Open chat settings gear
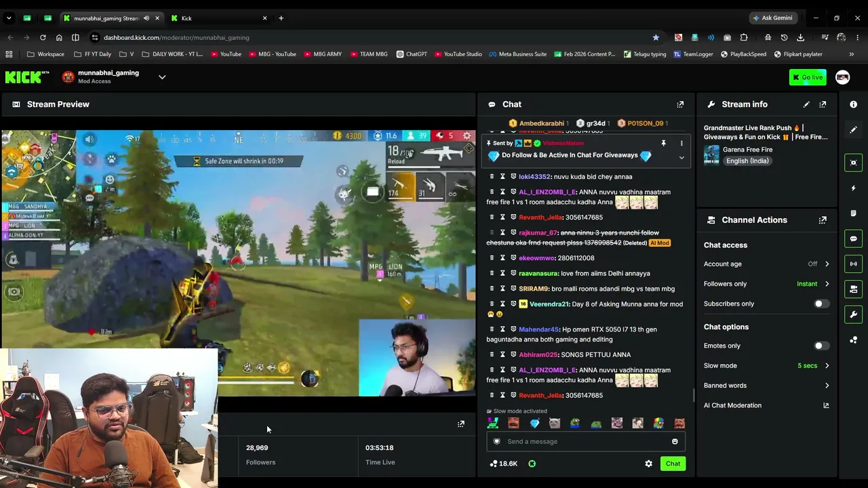868x488 pixels. point(648,464)
